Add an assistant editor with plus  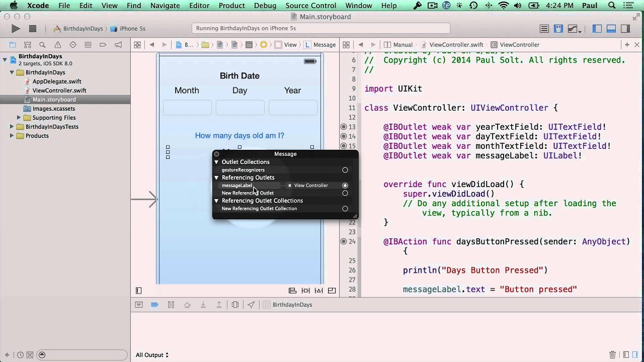coord(627,45)
